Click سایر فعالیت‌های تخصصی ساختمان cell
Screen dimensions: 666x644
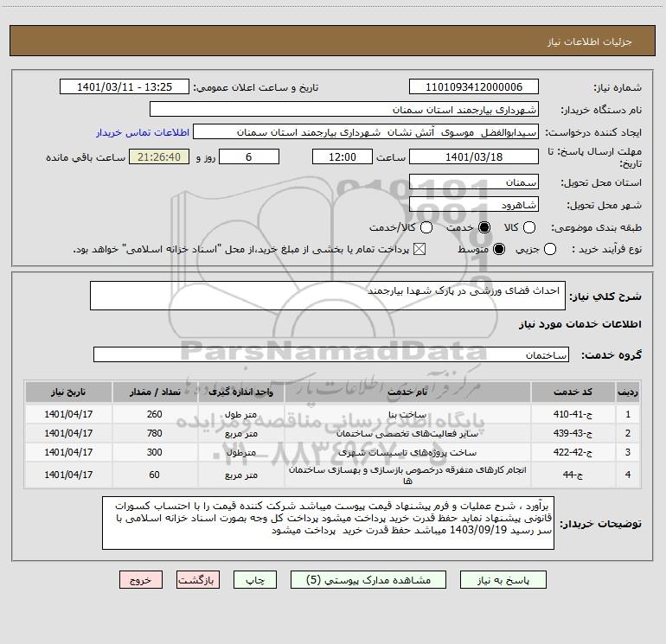point(407,433)
